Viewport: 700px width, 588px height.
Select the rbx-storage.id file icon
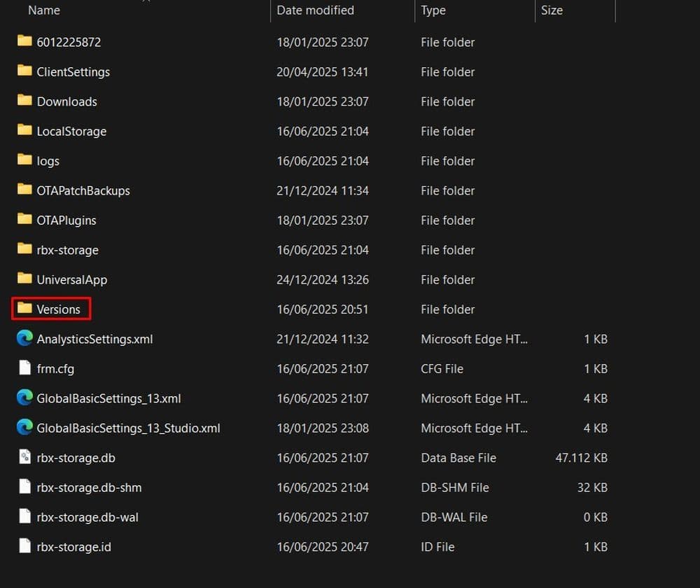(x=24, y=547)
